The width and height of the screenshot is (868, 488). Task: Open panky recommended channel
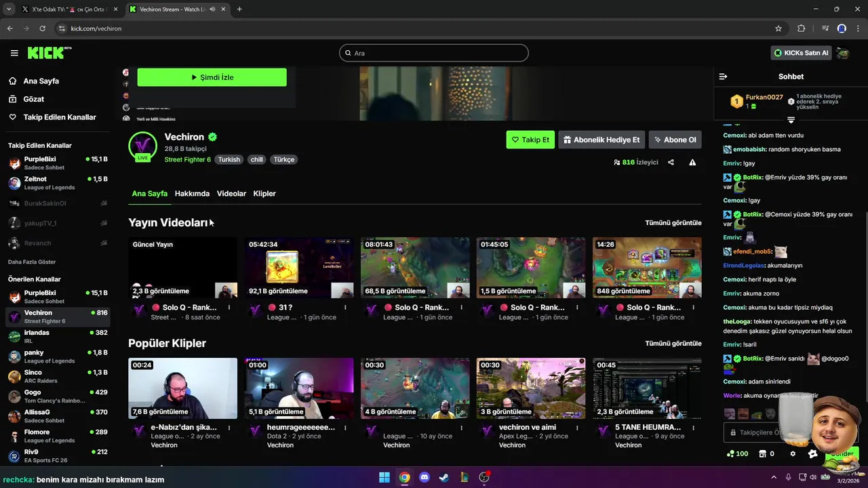(58, 357)
